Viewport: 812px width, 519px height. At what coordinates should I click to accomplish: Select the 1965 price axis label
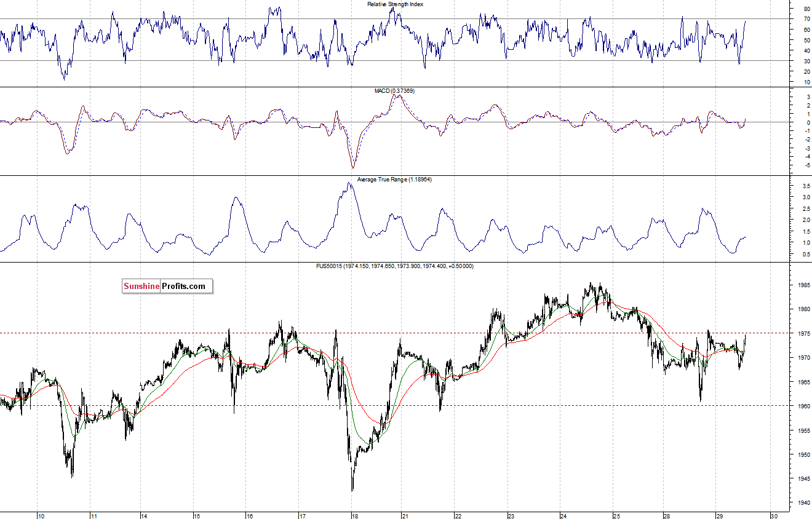click(803, 382)
